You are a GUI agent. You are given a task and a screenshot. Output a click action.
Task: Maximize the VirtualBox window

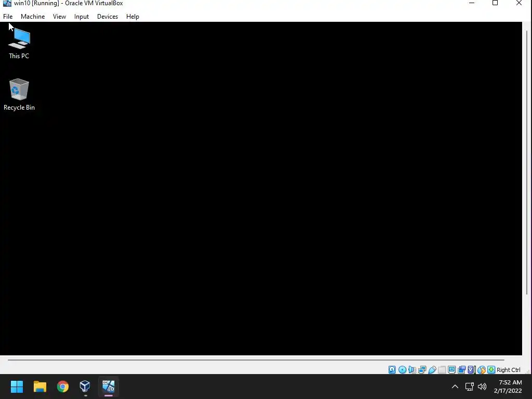(x=495, y=3)
